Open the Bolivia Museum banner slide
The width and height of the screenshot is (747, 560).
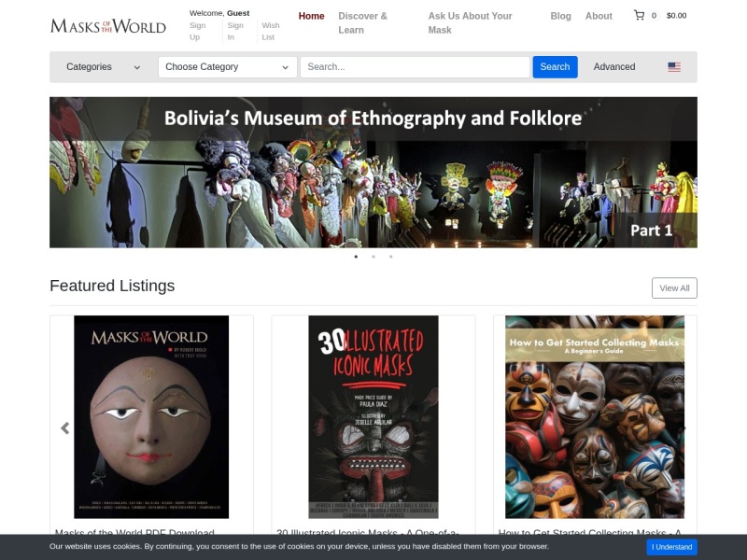coord(373,173)
